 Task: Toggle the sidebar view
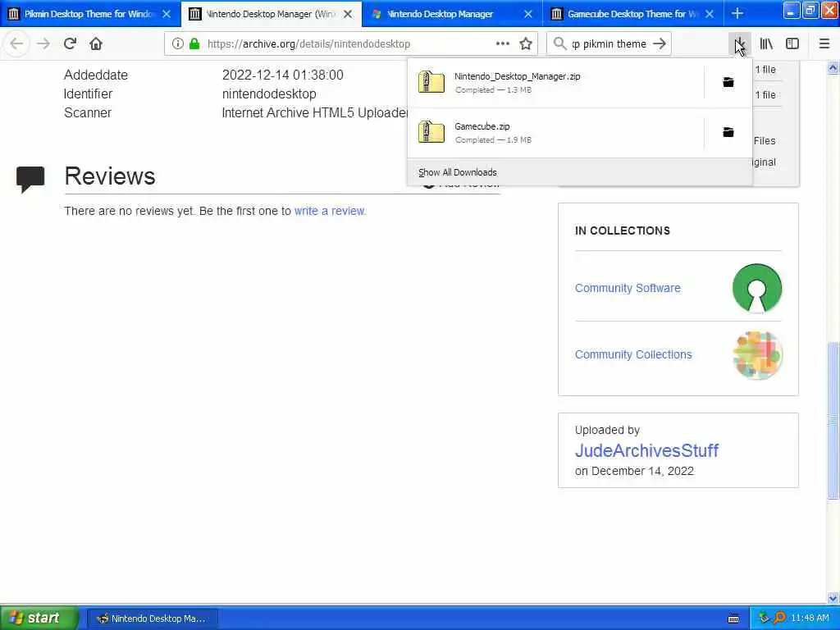pos(792,44)
